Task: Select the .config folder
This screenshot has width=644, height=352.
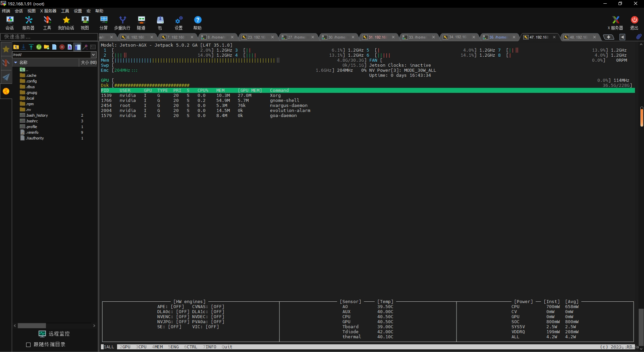Action: click(x=29, y=81)
